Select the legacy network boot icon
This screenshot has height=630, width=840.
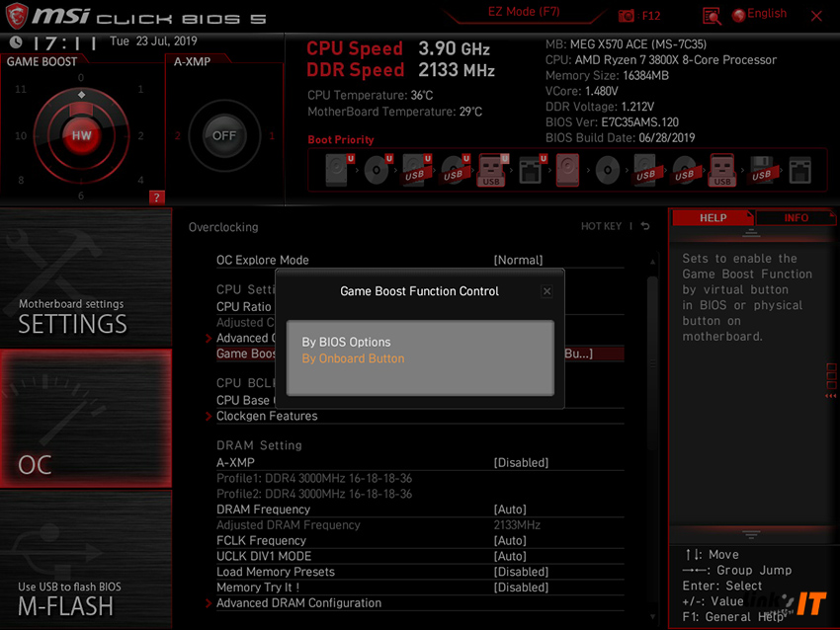800,170
